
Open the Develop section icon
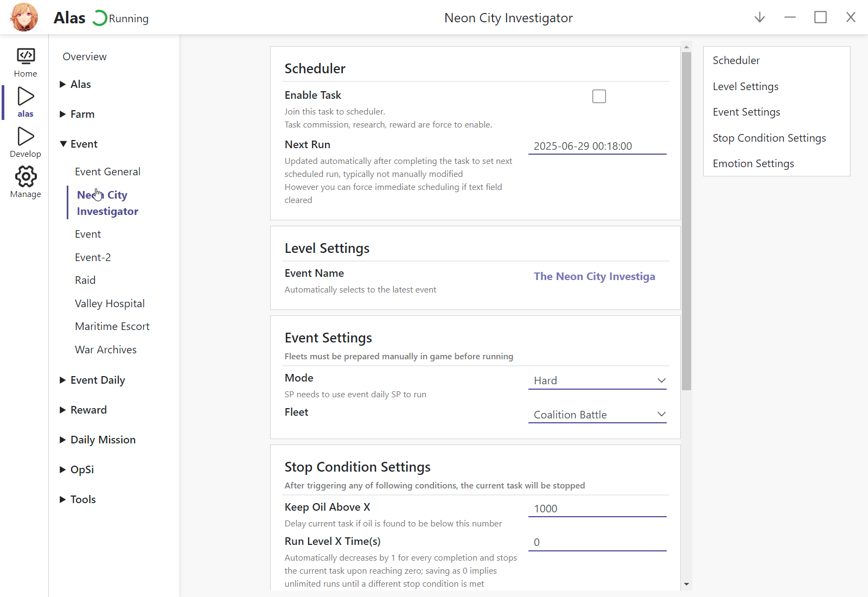[x=25, y=136]
